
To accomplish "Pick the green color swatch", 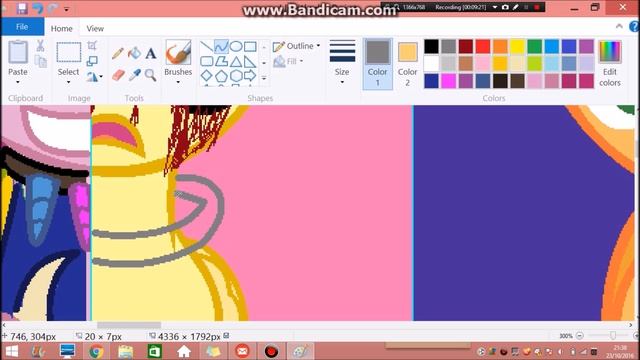I will (x=534, y=47).
